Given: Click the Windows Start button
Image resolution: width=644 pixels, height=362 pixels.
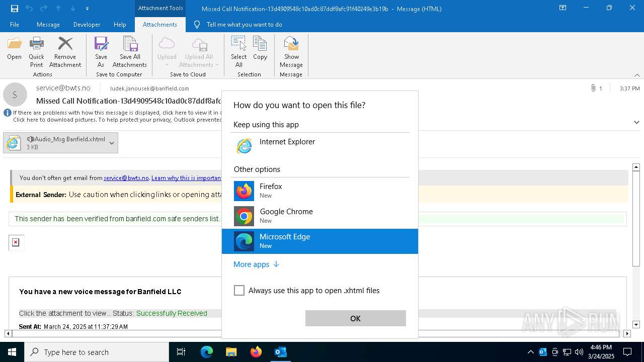Looking at the screenshot, I should [12, 352].
